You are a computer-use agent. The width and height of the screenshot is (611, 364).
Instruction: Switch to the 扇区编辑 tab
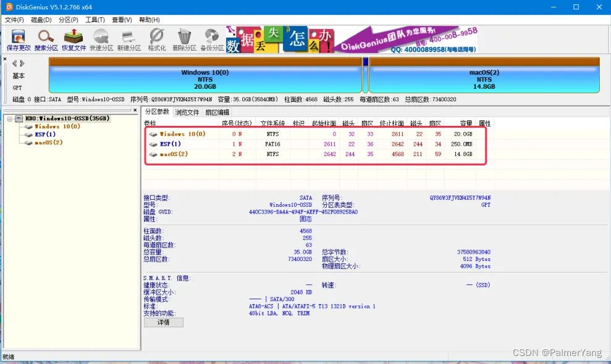point(217,112)
